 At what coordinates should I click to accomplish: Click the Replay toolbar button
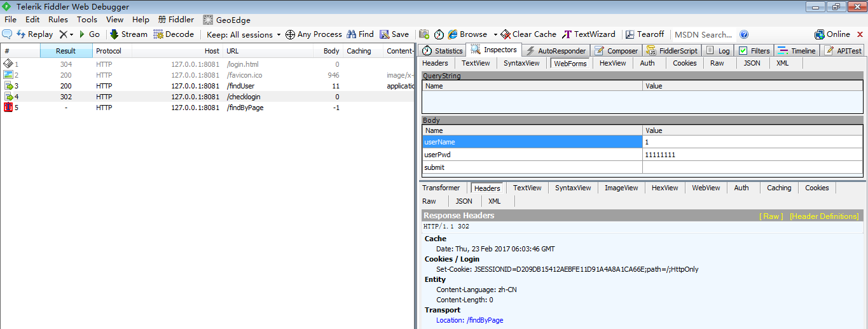pos(34,34)
